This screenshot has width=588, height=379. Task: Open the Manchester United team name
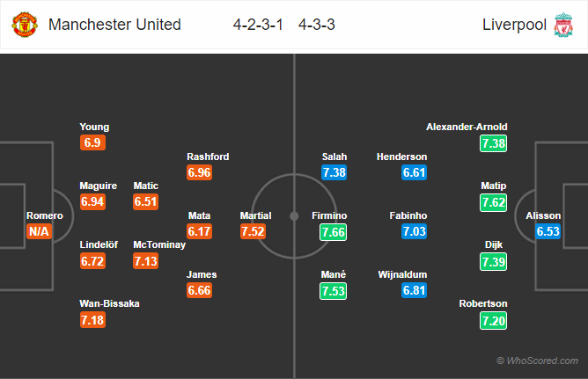pyautogui.click(x=114, y=25)
